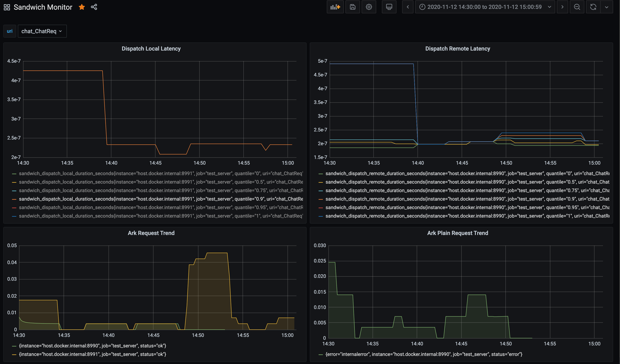Toggle the internalerror legend series
This screenshot has height=364, width=620.
point(423,354)
